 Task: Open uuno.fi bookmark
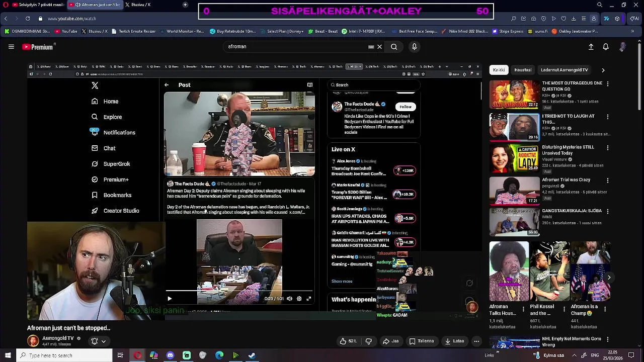[x=537, y=31]
